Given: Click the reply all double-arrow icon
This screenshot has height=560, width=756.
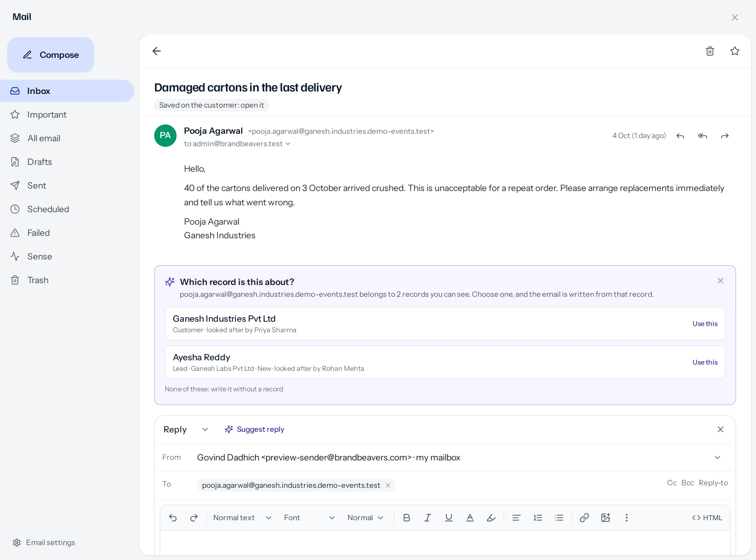Looking at the screenshot, I should tap(703, 136).
